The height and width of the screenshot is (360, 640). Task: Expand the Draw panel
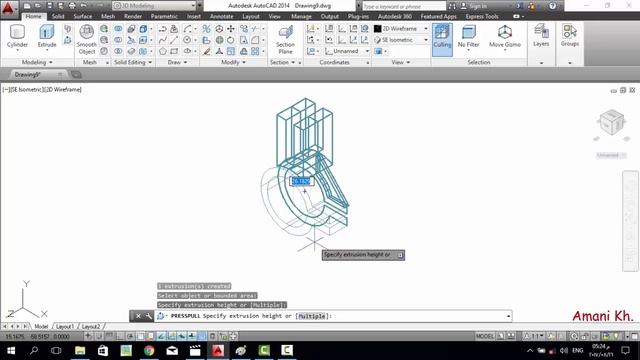[x=177, y=62]
